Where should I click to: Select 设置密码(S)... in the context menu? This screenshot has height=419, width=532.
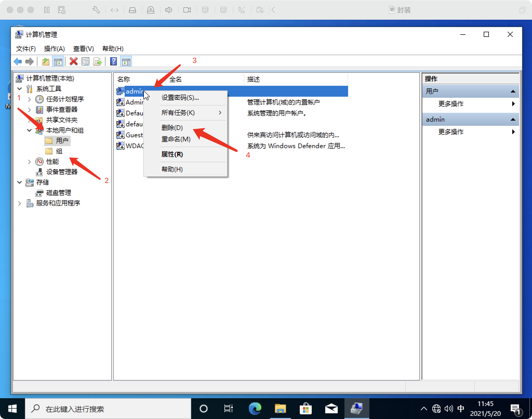(180, 98)
